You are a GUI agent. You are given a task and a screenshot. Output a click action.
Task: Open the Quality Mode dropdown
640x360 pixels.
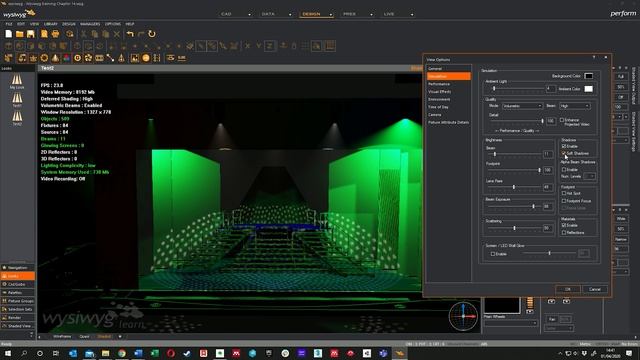(522, 106)
